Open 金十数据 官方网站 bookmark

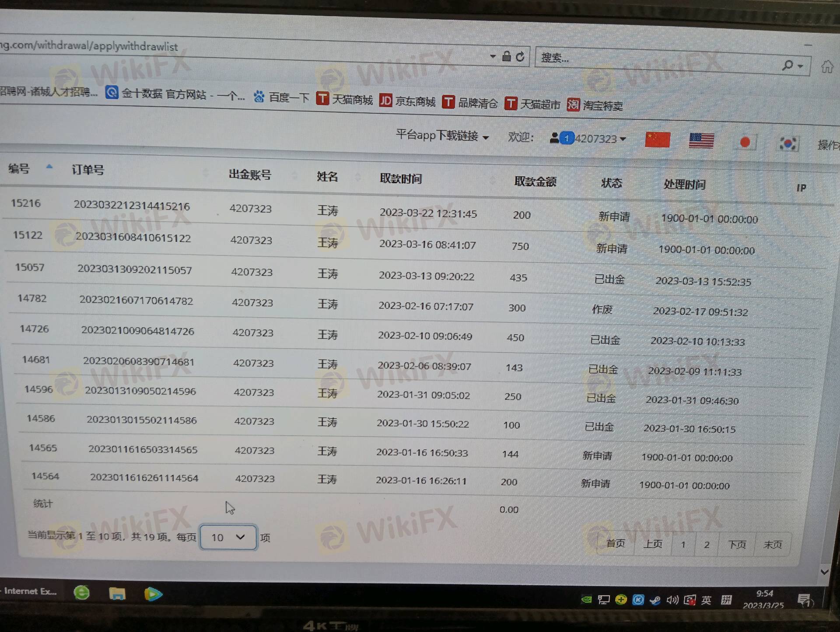175,94
